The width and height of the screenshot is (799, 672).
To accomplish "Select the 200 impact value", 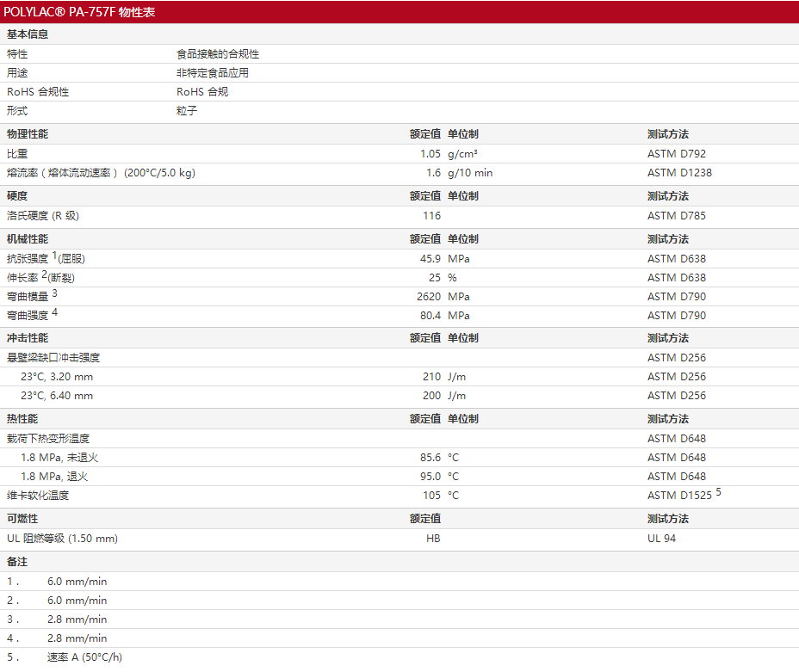I will pyautogui.click(x=431, y=396).
